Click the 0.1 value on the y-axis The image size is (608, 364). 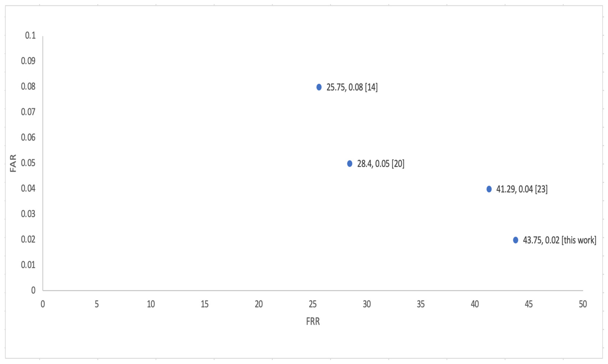tap(30, 36)
